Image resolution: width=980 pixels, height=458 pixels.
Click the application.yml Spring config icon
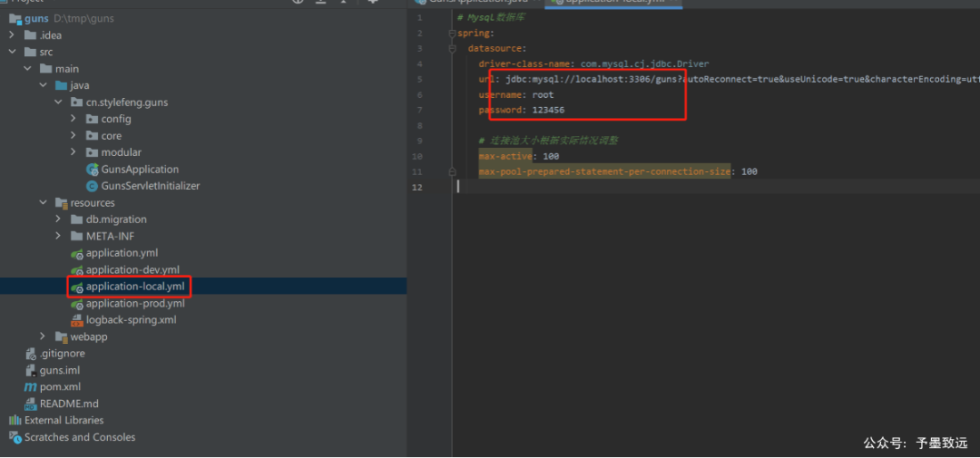77,253
